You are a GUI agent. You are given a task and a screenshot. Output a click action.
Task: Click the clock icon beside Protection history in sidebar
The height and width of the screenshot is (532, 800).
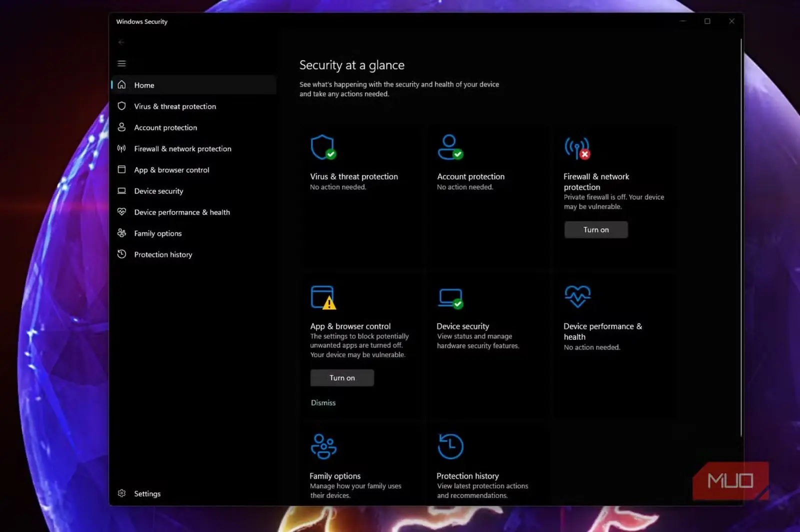point(121,254)
